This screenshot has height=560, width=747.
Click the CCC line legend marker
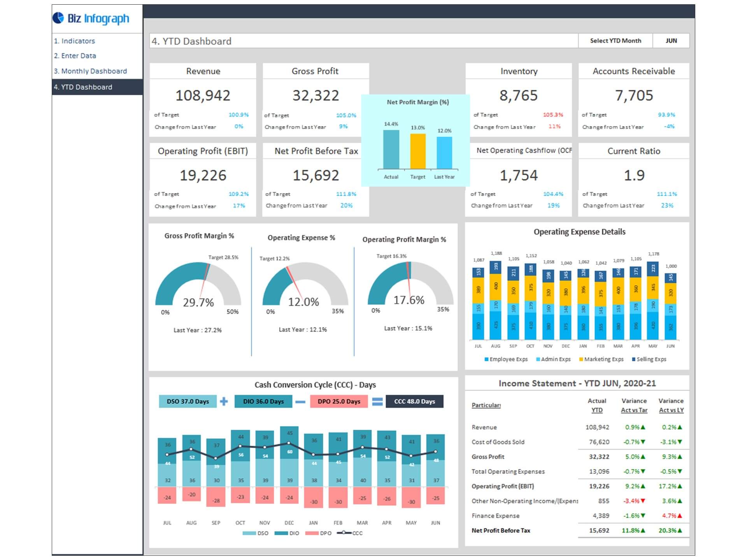(x=344, y=534)
